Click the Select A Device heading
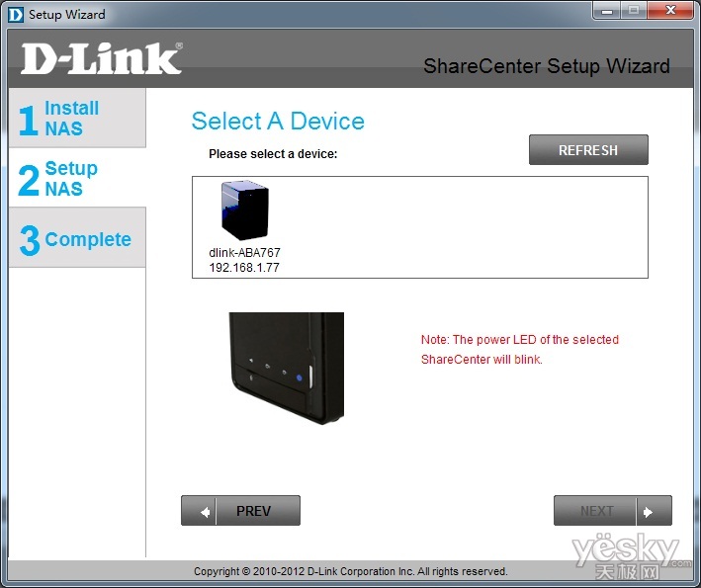 pos(278,122)
